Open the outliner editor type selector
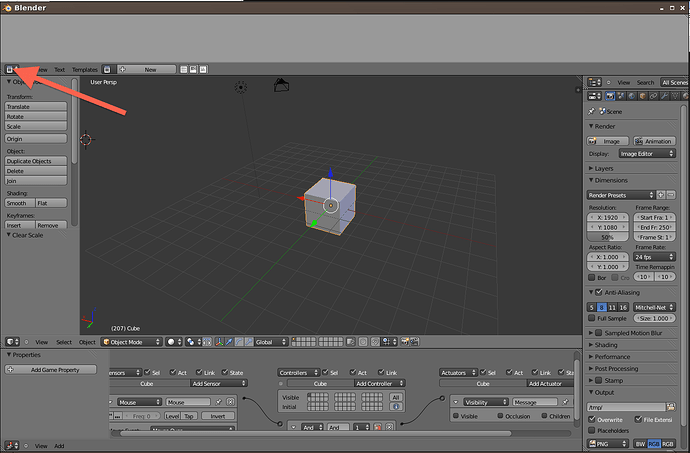 click(x=595, y=82)
